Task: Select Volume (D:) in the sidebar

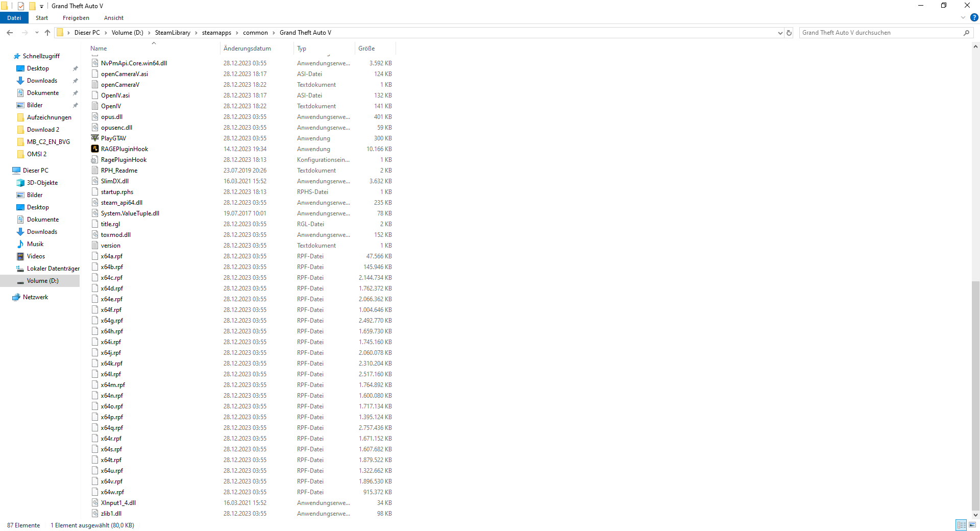Action: [43, 281]
